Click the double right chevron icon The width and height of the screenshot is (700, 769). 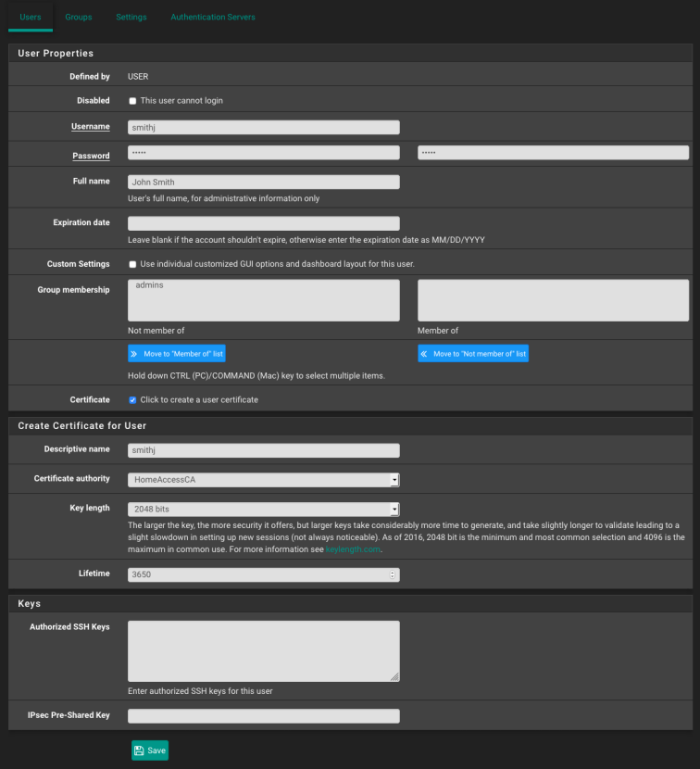click(x=134, y=354)
